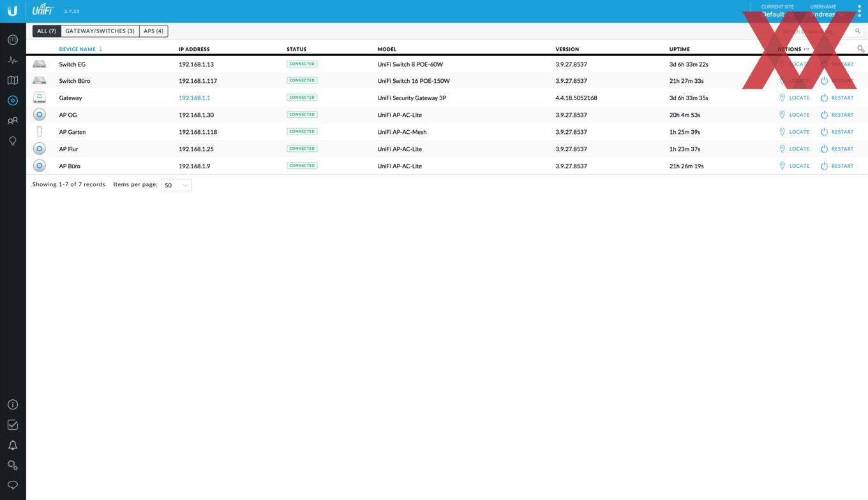
Task: Click the UniFi Switch 16 POE-150W model cell
Action: 414,81
